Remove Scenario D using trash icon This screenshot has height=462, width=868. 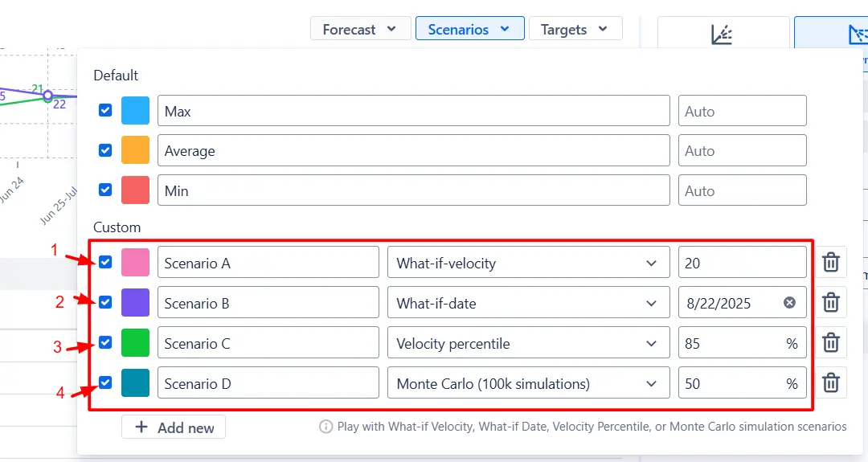pyautogui.click(x=830, y=383)
